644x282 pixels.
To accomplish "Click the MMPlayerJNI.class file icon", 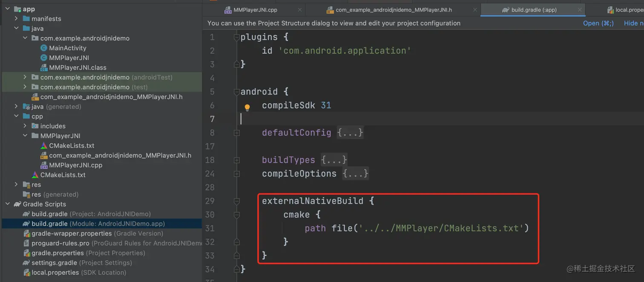I will [x=43, y=68].
